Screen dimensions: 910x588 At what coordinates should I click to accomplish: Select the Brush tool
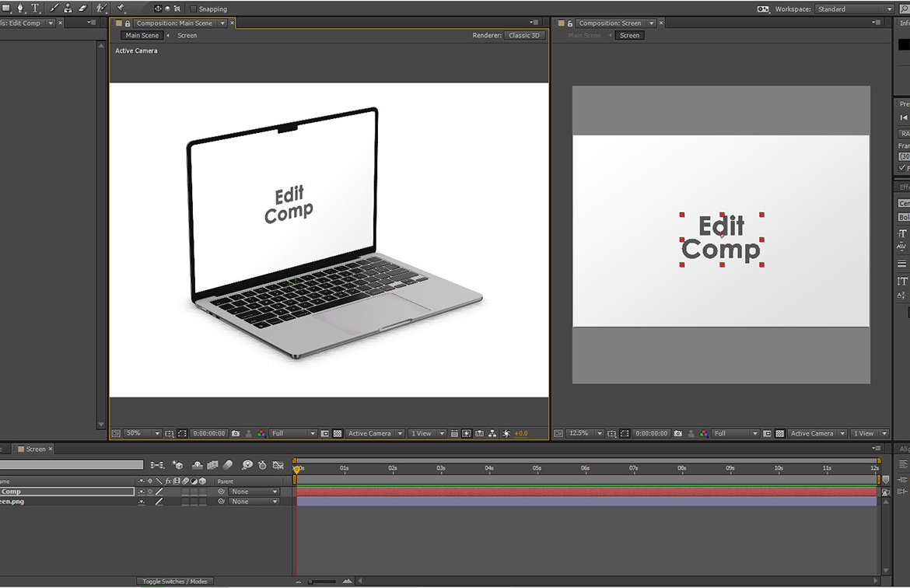click(x=54, y=9)
